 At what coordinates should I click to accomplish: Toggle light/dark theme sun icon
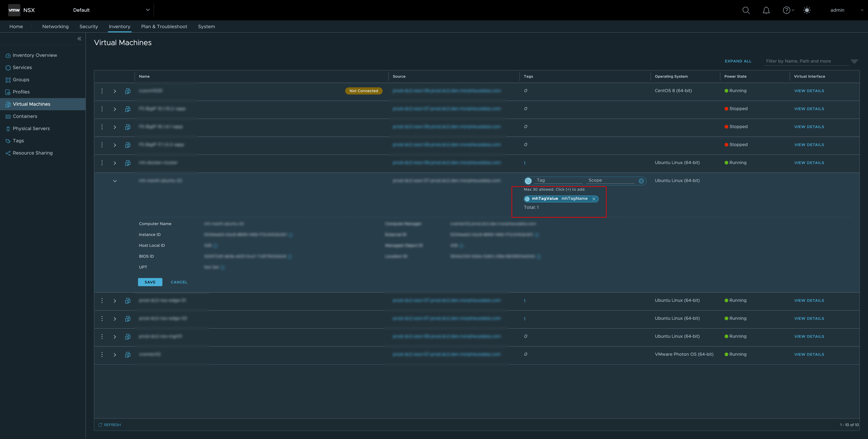[x=807, y=10]
